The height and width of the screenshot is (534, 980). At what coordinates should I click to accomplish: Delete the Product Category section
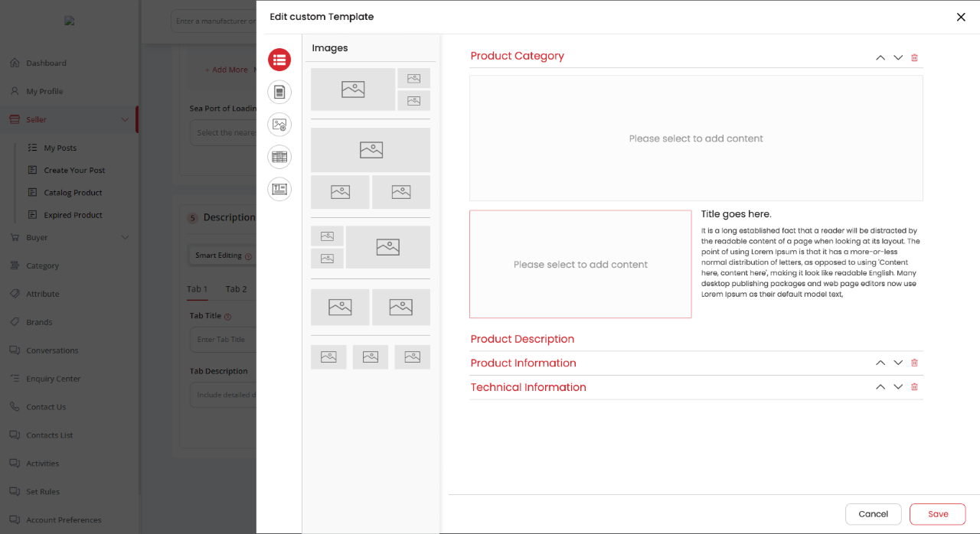point(914,57)
